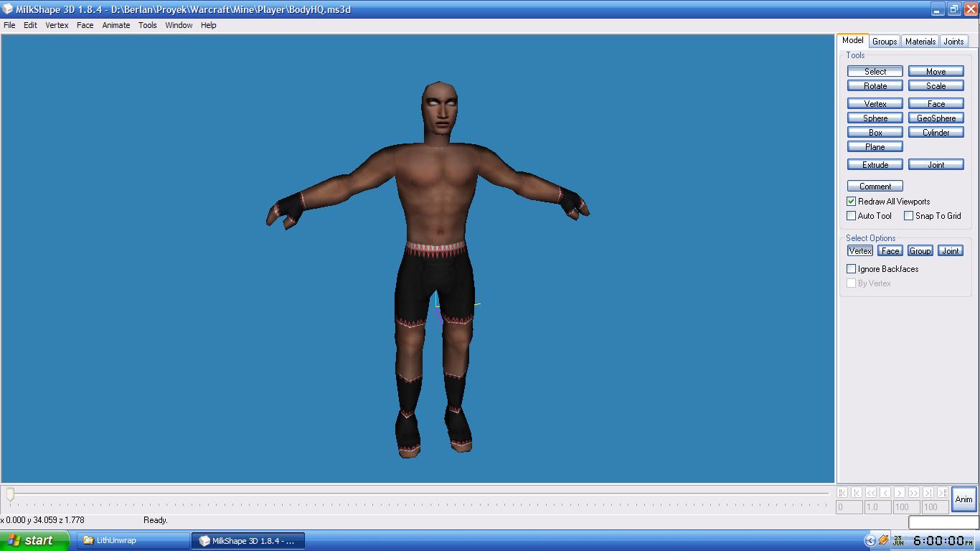Screen dimensions: 980x551
Task: Set select option to Group
Action: pos(920,250)
